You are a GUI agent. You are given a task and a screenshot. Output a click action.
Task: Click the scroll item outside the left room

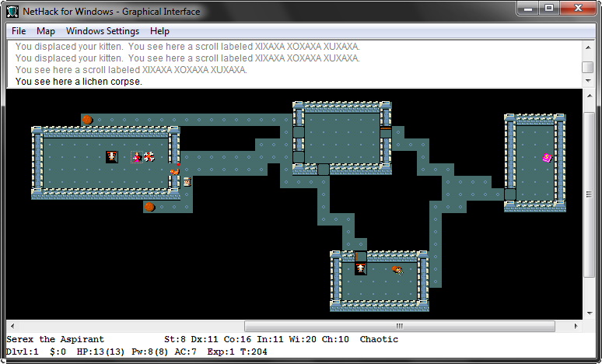187,182
